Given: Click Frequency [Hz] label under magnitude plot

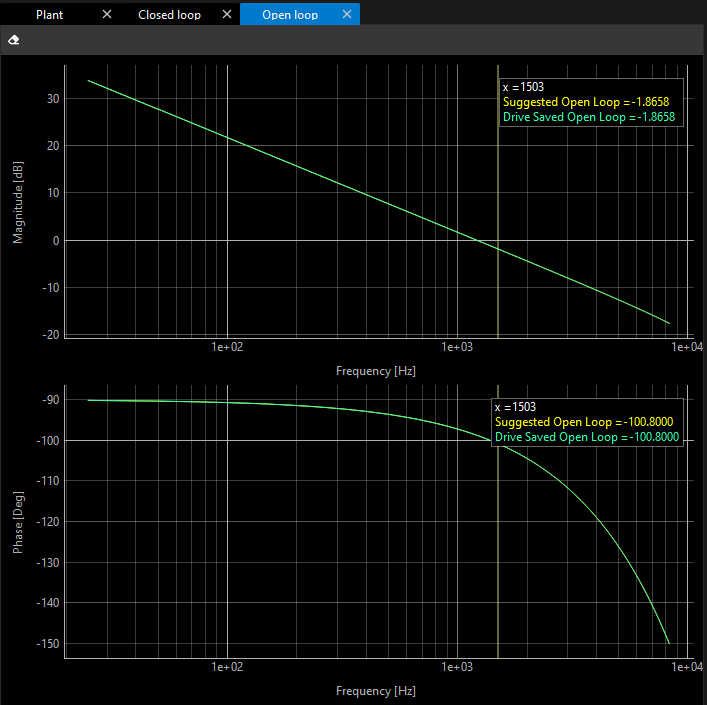Looking at the screenshot, I should [x=375, y=371].
